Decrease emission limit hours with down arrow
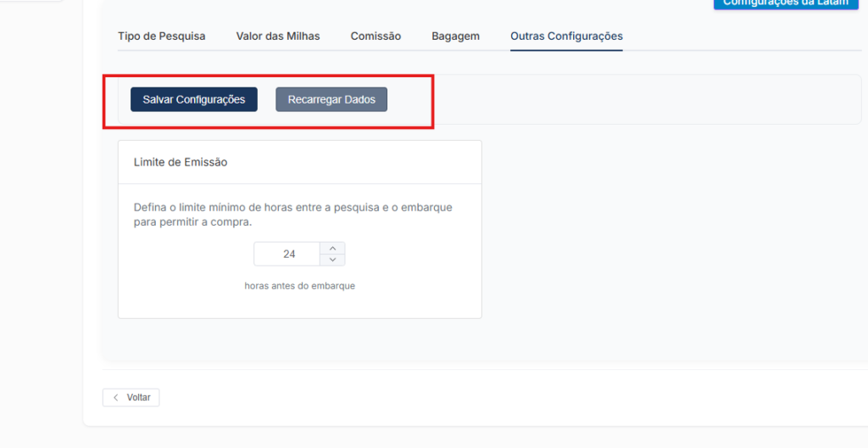Image resolution: width=868 pixels, height=448 pixels. [x=332, y=260]
